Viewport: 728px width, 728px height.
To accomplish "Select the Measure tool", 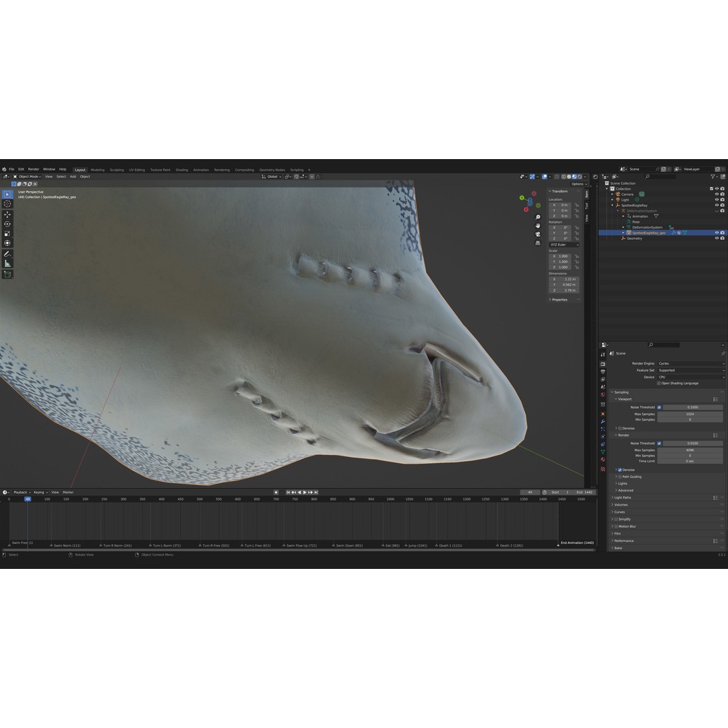I will tap(7, 264).
